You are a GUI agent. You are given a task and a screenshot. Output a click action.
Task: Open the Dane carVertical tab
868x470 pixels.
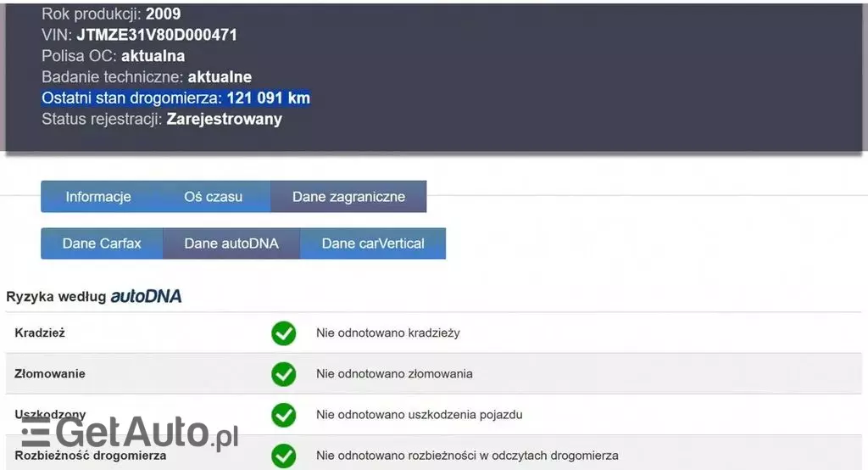pyautogui.click(x=373, y=243)
